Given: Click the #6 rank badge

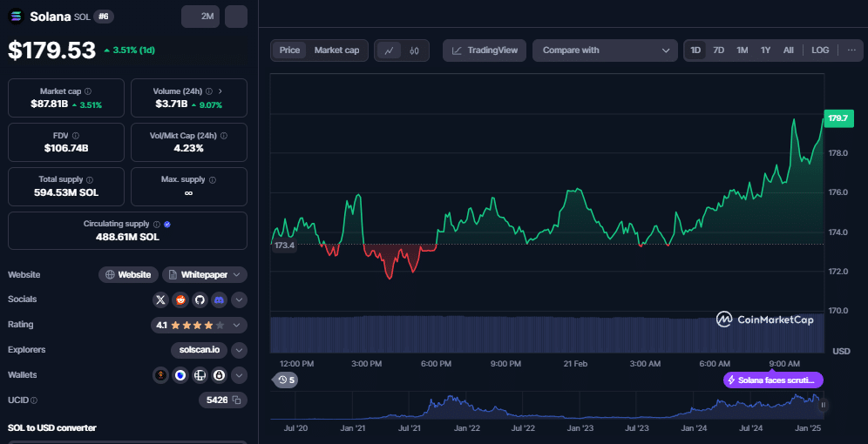Looking at the screenshot, I should pyautogui.click(x=104, y=17).
